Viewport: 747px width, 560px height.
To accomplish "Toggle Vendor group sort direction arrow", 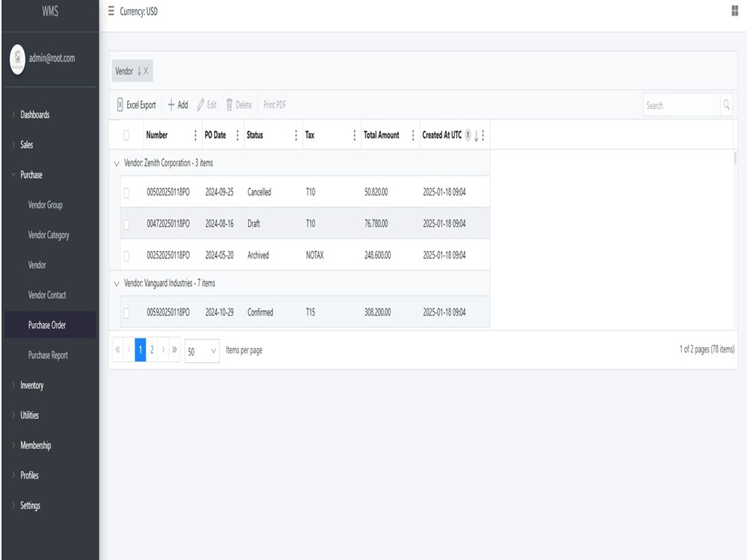I will coord(139,71).
